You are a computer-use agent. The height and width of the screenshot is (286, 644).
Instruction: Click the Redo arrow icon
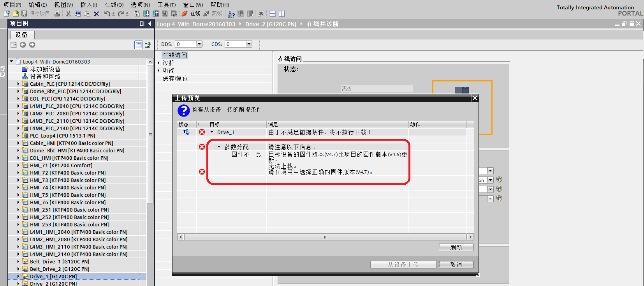click(121, 14)
